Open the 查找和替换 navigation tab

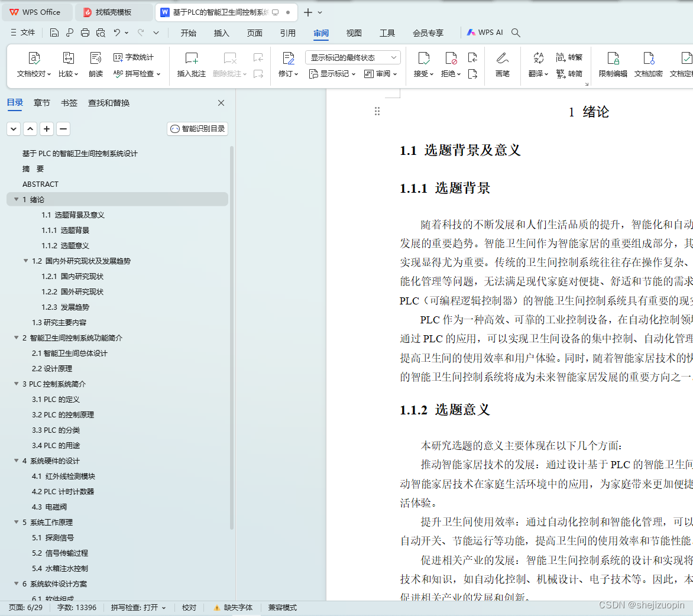point(109,103)
